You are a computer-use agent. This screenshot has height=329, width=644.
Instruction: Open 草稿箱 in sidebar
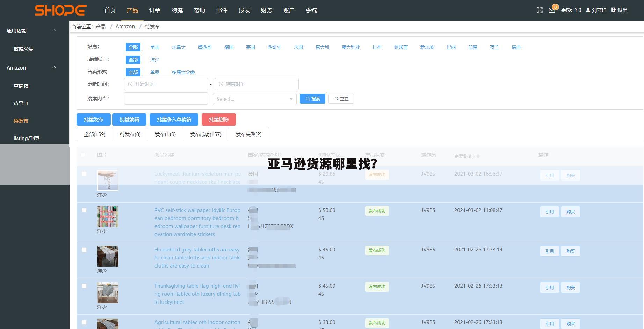[x=21, y=86]
